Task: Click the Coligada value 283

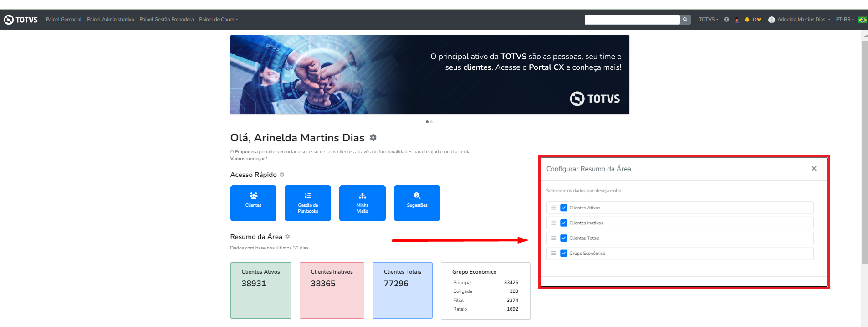Action: tap(514, 291)
